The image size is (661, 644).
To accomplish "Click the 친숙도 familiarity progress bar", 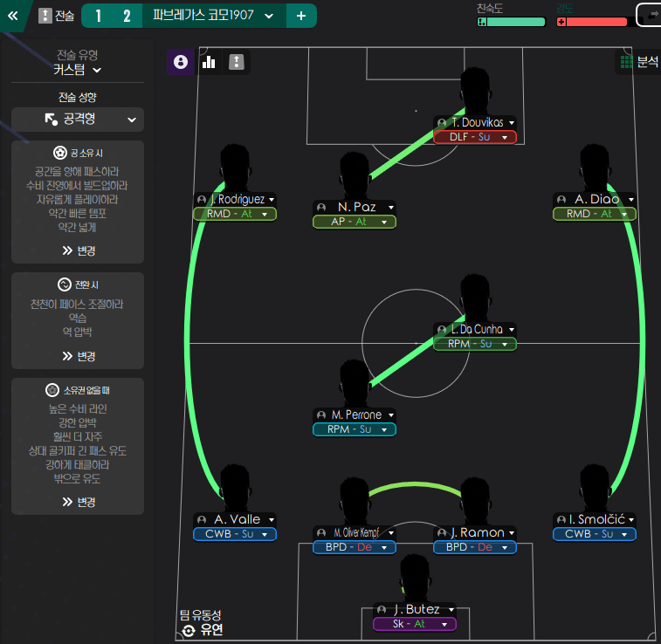I will (511, 22).
